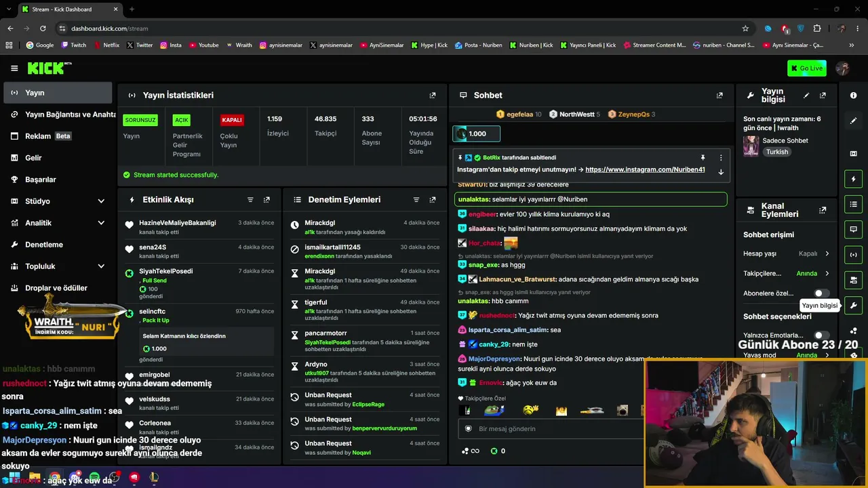Edit stream info with the Yayın bilgisi pencil

point(806,96)
